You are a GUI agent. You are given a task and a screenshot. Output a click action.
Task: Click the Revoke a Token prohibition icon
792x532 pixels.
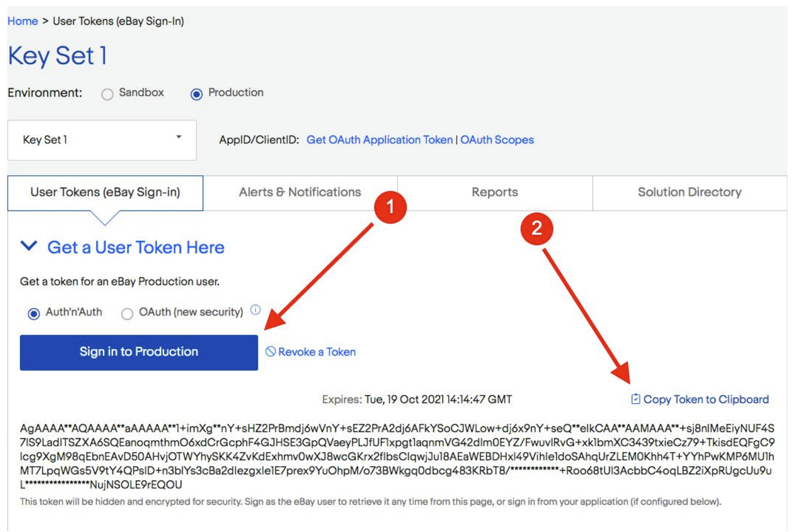click(x=271, y=352)
